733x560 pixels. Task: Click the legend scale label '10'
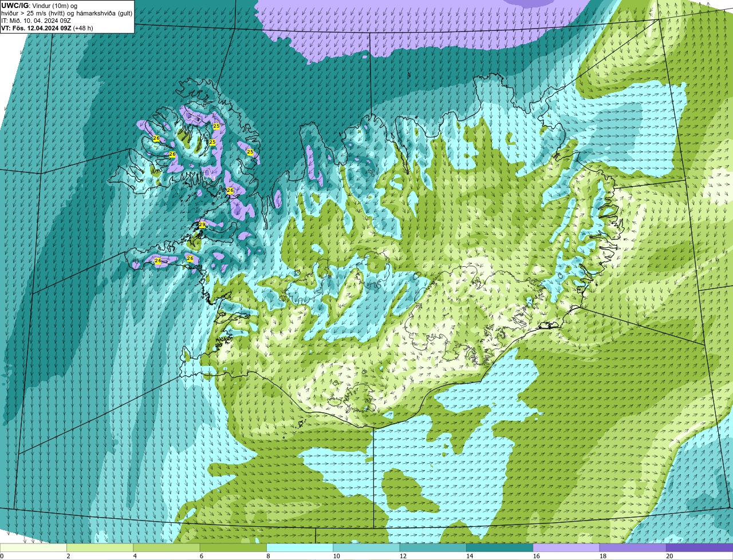tap(336, 556)
